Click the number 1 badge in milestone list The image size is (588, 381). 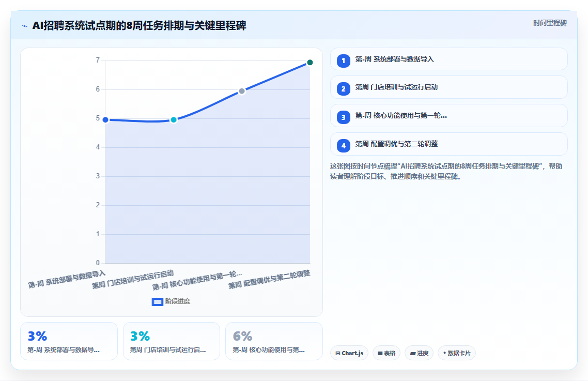point(343,61)
